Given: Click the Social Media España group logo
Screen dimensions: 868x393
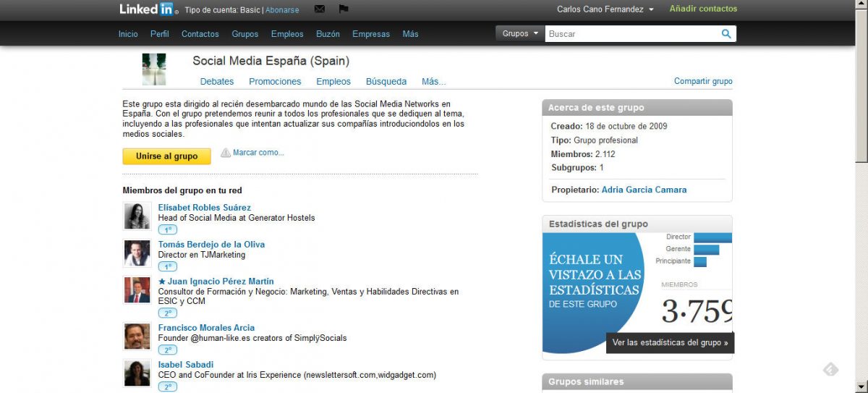Looking at the screenshot, I should (154, 69).
